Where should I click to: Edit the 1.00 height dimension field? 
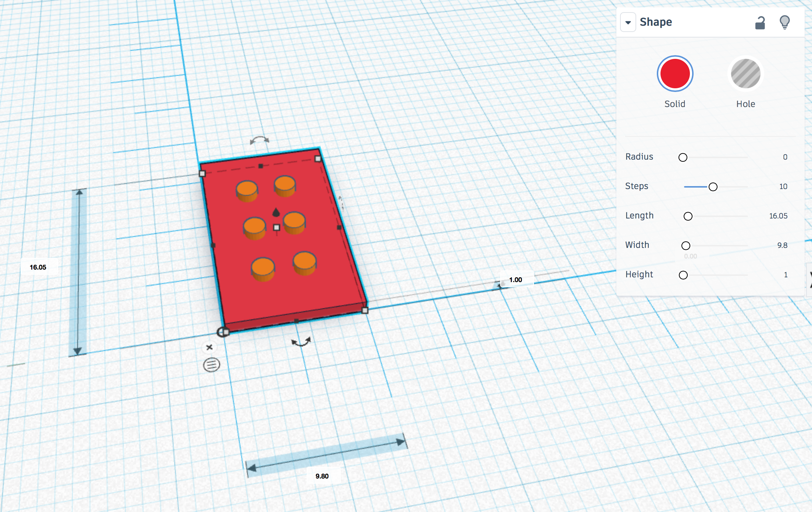pyautogui.click(x=515, y=279)
